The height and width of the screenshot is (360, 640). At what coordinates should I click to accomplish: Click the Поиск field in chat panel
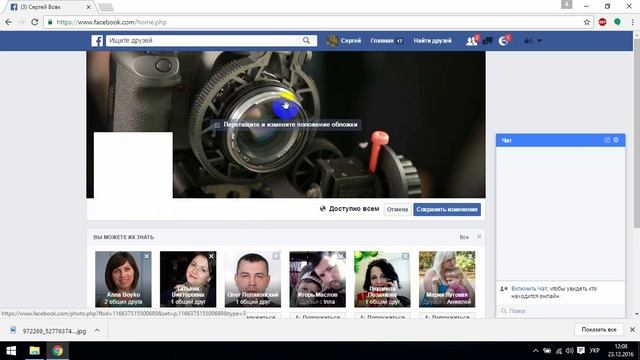point(560,311)
